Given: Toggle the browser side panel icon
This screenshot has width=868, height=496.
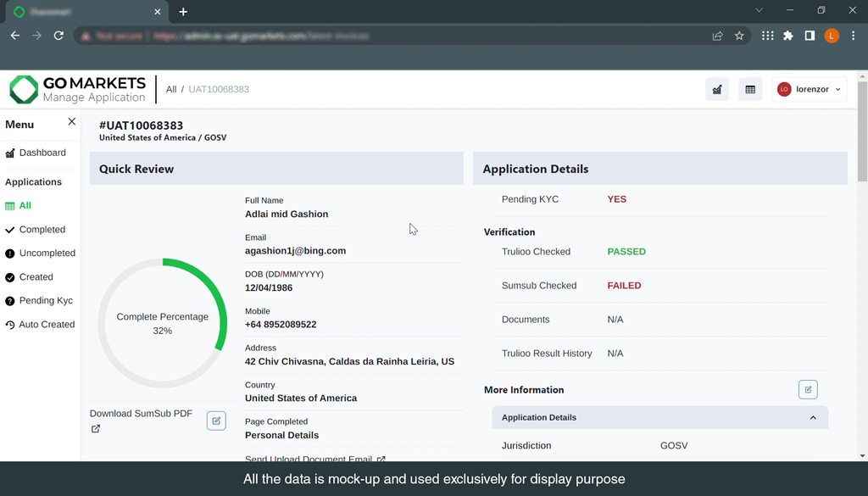Looking at the screenshot, I should tap(810, 36).
